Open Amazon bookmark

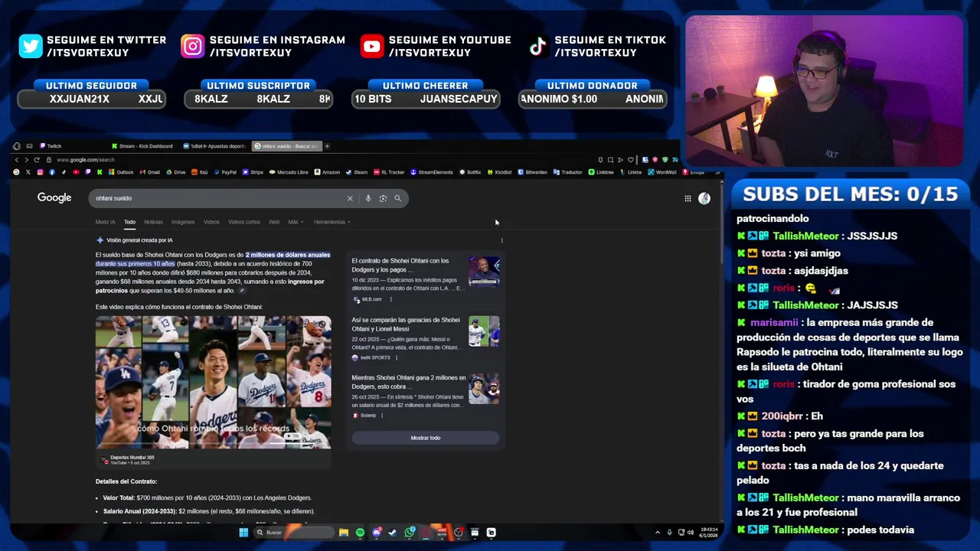coord(327,172)
